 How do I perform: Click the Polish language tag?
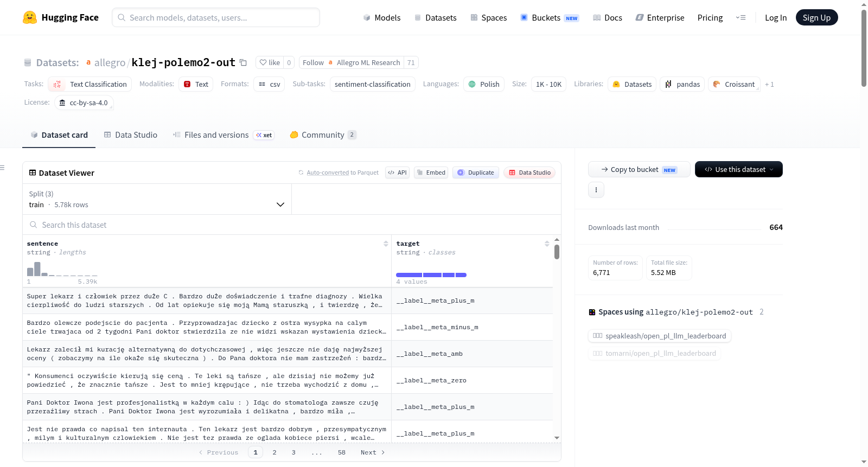[x=484, y=84]
